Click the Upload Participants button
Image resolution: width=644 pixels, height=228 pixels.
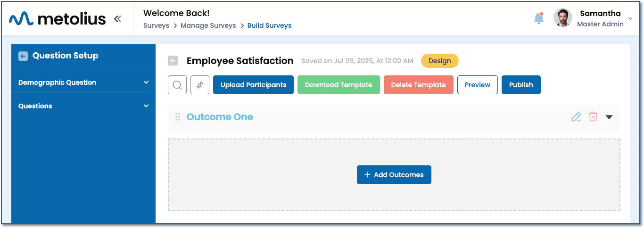(253, 85)
